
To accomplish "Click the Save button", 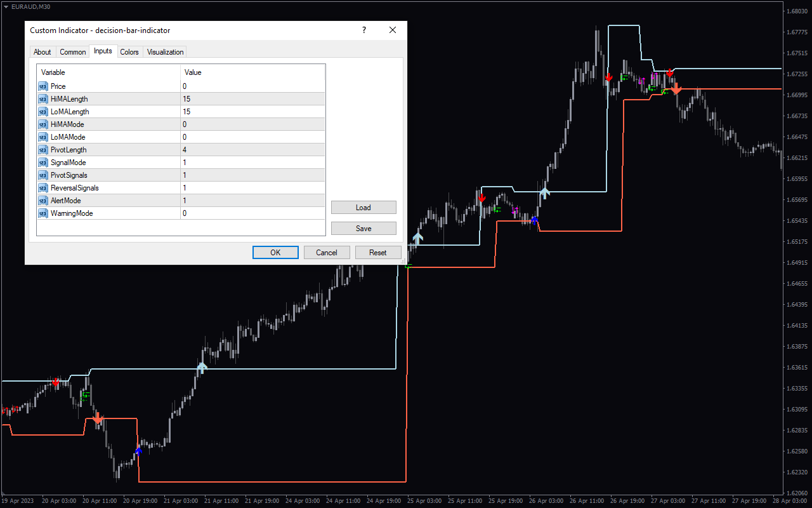I will pyautogui.click(x=363, y=229).
